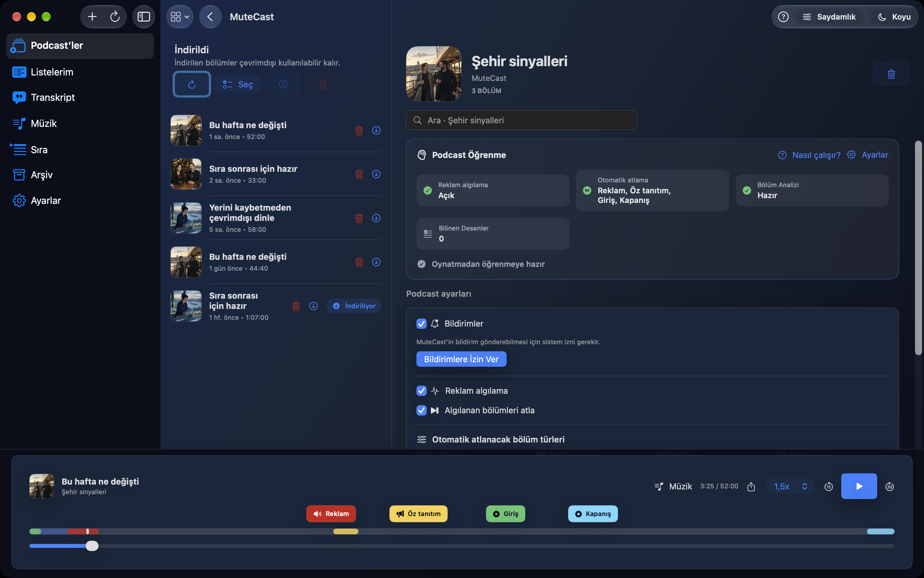
Task: Click the plus add button in the toolbar
Action: click(x=92, y=16)
